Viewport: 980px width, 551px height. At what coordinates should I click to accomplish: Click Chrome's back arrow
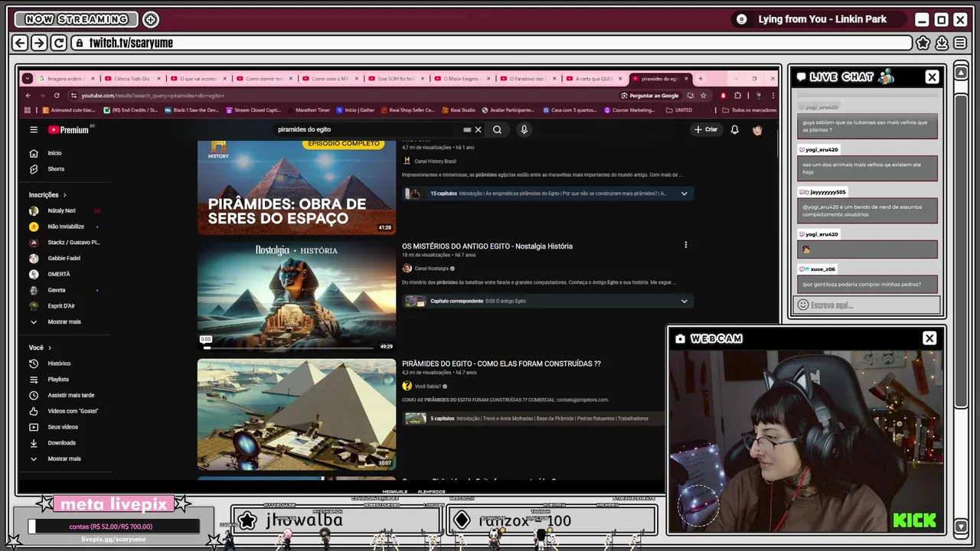[28, 96]
